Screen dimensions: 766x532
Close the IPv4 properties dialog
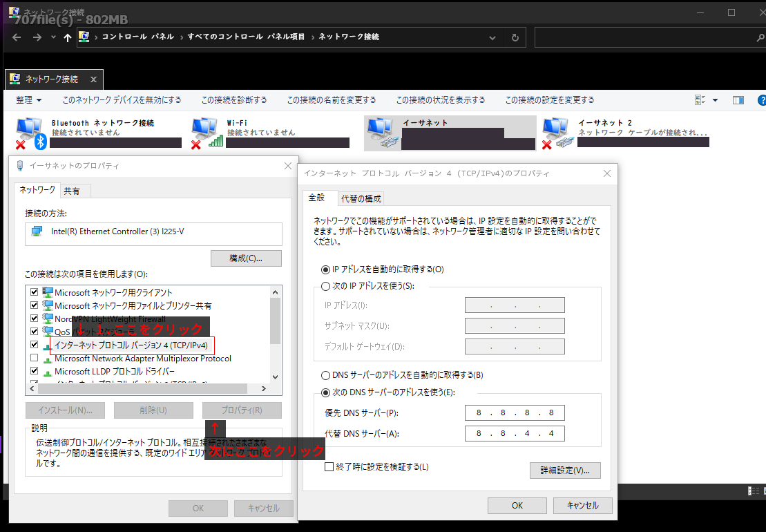pos(606,173)
